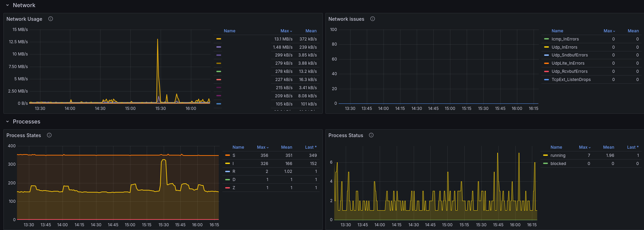Collapse the Network row chevron
This screenshot has height=230, width=644.
[7, 5]
